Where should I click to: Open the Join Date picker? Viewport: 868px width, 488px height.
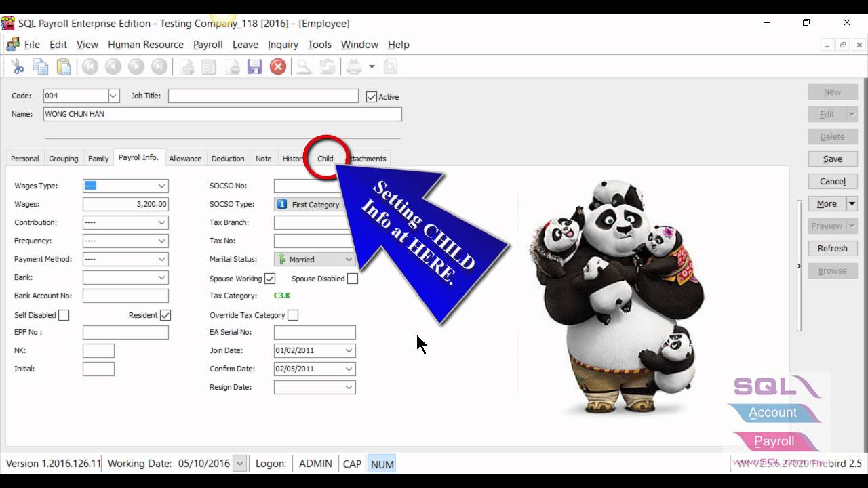tap(349, 350)
